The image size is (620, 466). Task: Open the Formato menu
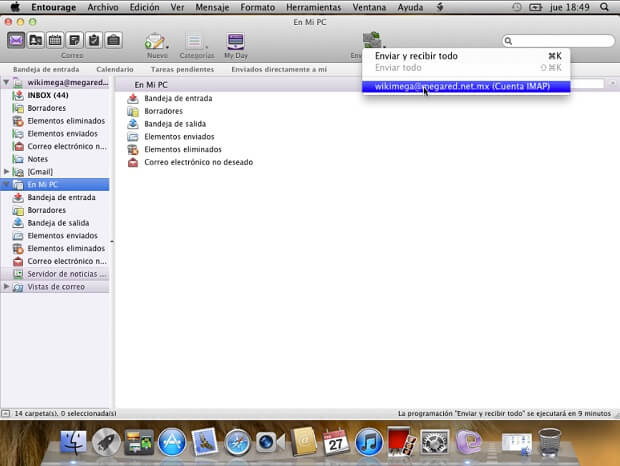coord(257,7)
